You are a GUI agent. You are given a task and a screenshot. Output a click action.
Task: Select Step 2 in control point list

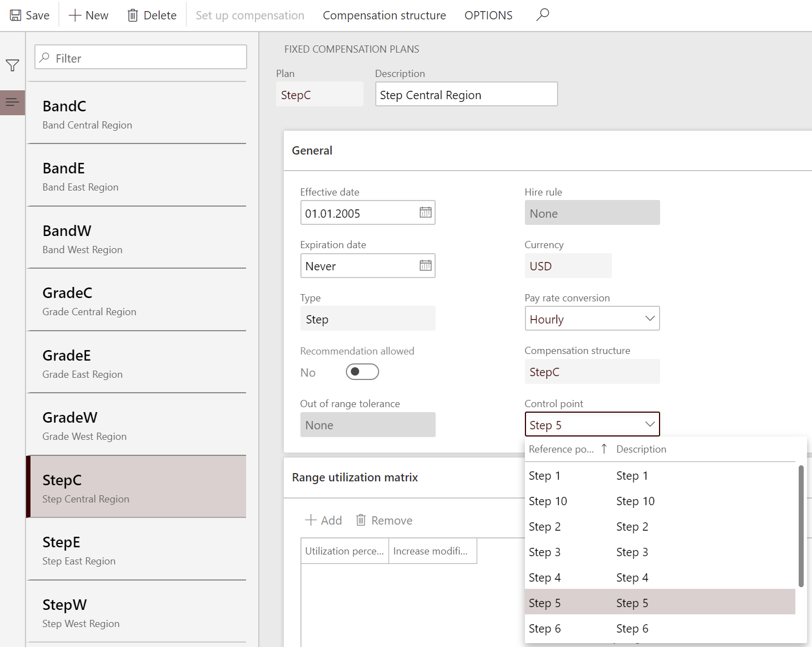[660, 527]
